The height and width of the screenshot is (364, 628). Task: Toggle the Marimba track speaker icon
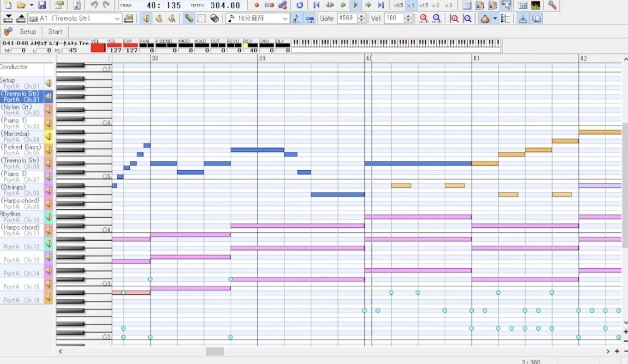(49, 137)
